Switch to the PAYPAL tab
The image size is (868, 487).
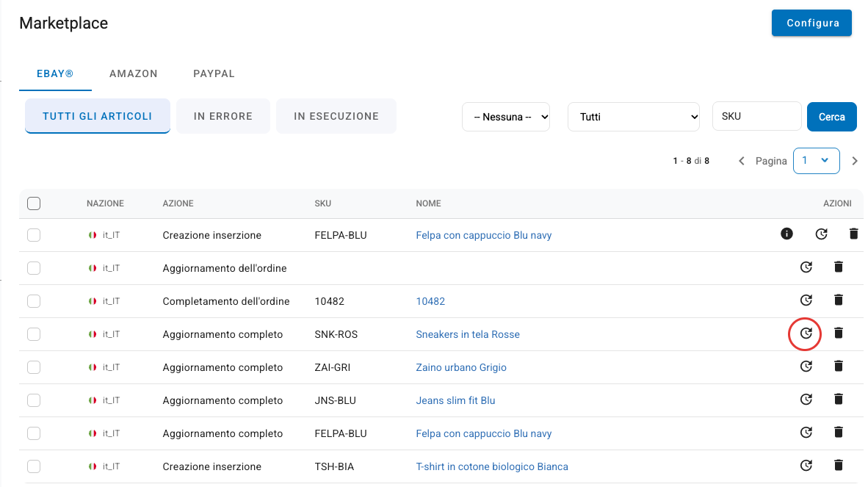[214, 73]
